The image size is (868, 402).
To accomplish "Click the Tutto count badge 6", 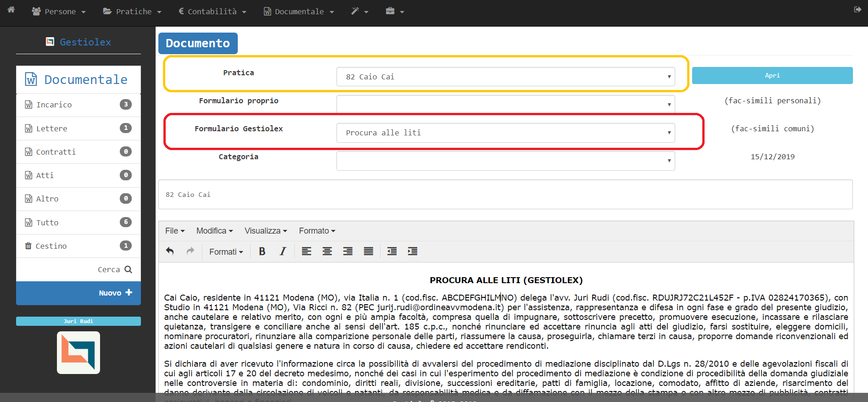I will click(126, 222).
